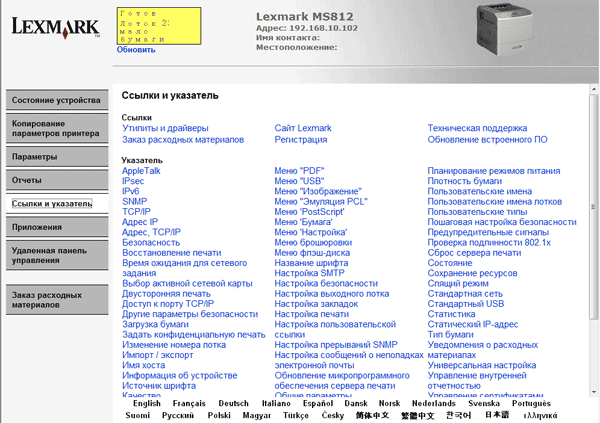Open Название шрифта link
This screenshot has width=600, height=423.
311,263
